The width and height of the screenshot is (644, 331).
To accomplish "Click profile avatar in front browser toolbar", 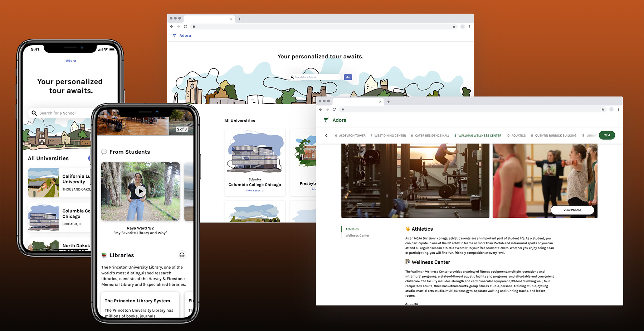I will tap(611, 109).
